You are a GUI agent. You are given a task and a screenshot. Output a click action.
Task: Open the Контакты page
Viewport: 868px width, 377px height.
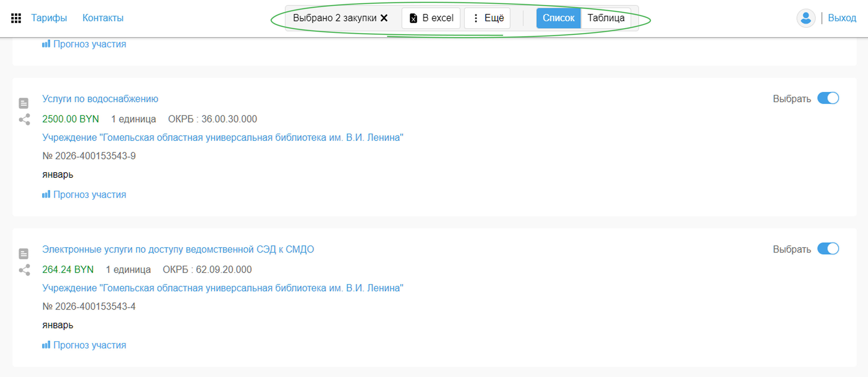(103, 18)
